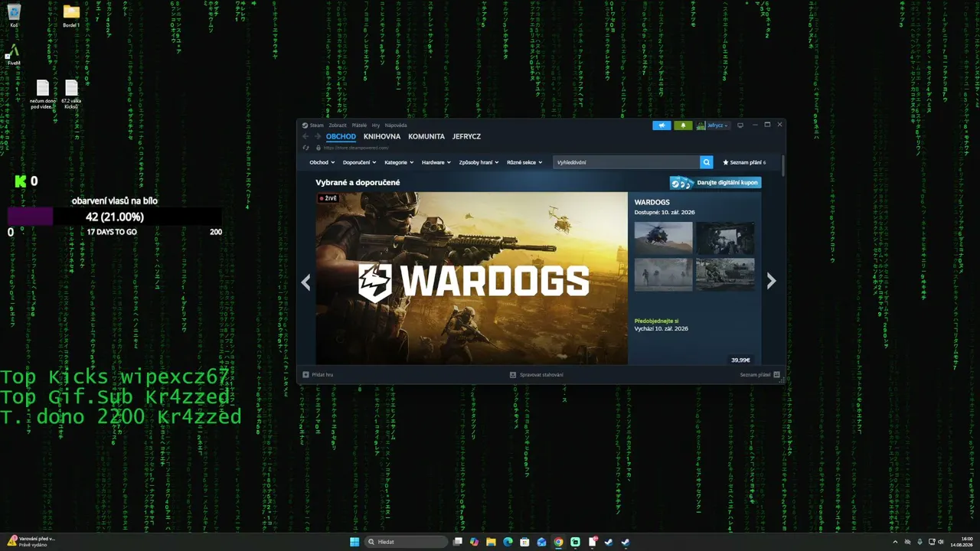Click the Steam avatar picture
The width and height of the screenshot is (980, 551).
(701, 126)
